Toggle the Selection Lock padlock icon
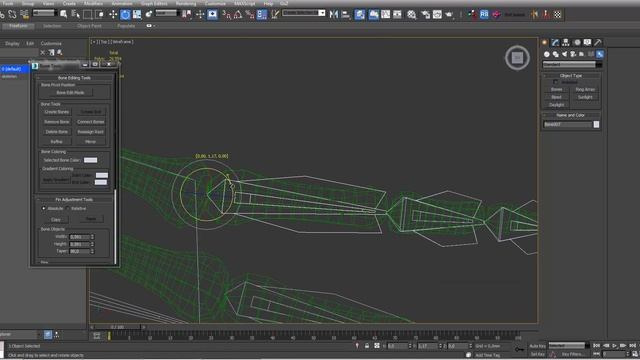 367,346
